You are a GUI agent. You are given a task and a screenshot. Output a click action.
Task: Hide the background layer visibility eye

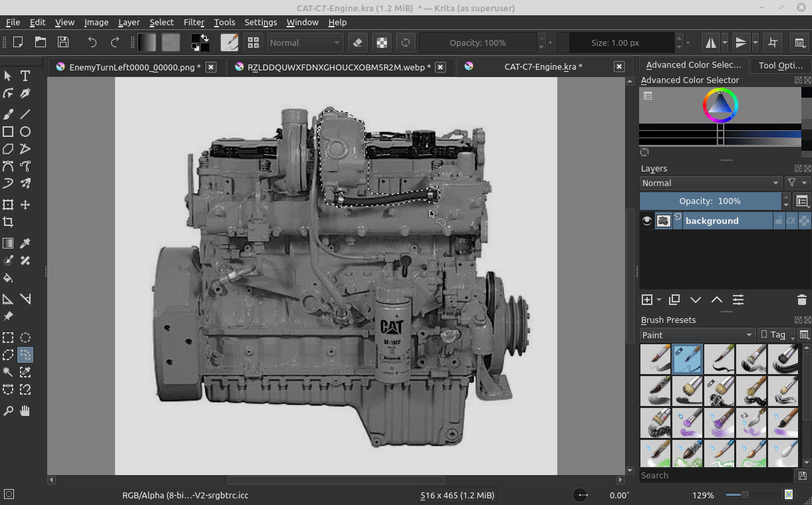tap(646, 221)
